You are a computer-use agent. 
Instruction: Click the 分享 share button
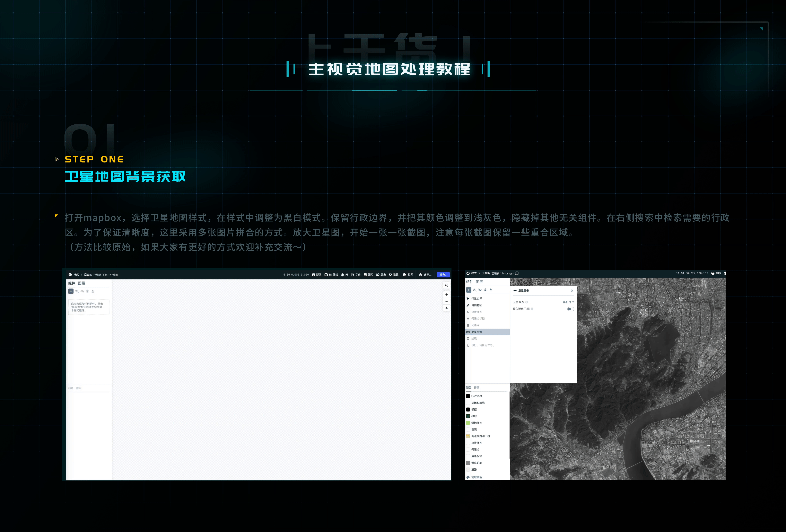click(x=425, y=275)
